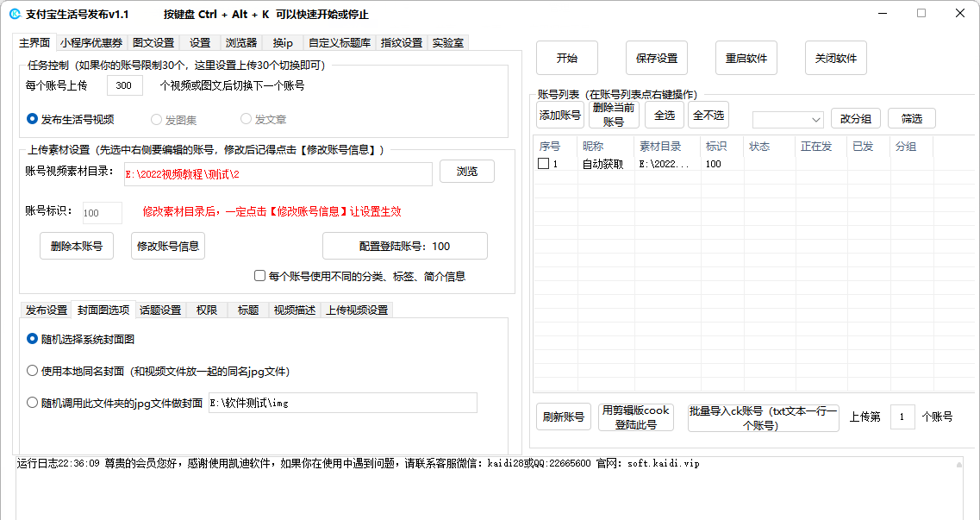
Task: Open the 发布设置 sub-tab
Action: (x=47, y=310)
